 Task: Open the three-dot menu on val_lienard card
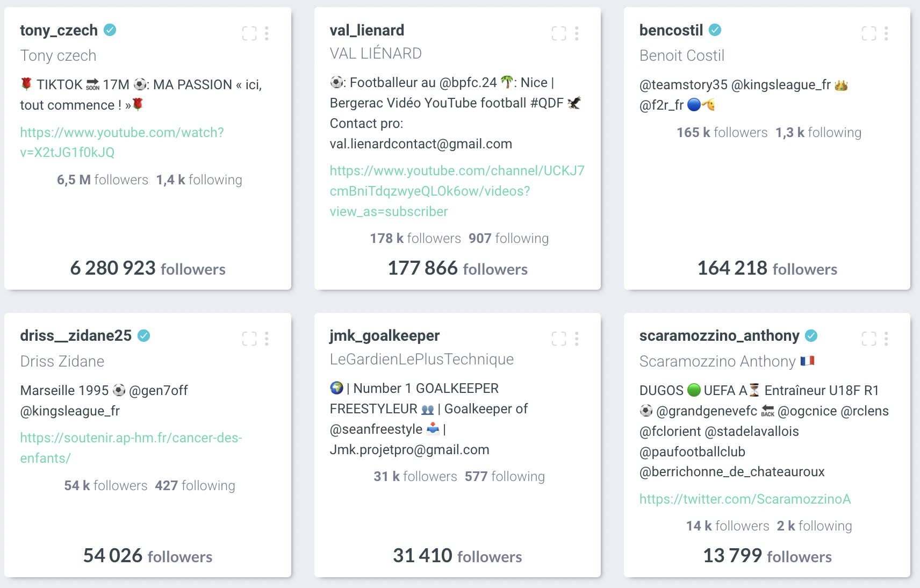(x=577, y=33)
